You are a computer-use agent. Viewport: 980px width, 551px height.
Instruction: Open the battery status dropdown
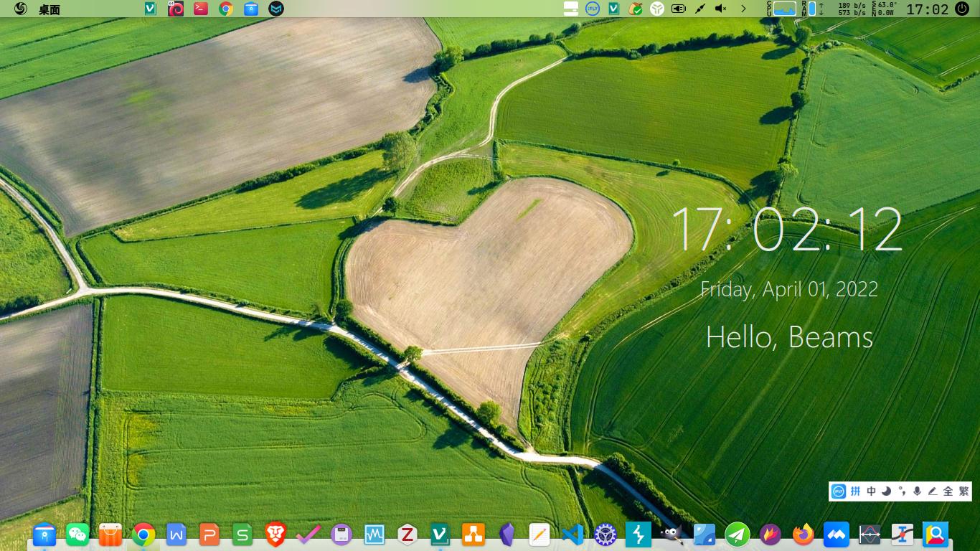tap(677, 9)
